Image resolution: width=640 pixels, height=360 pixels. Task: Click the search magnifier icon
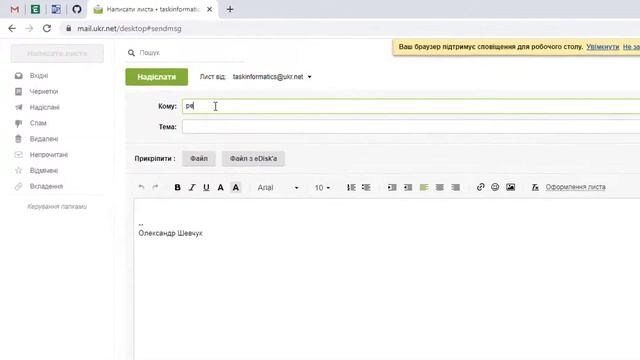[x=131, y=53]
